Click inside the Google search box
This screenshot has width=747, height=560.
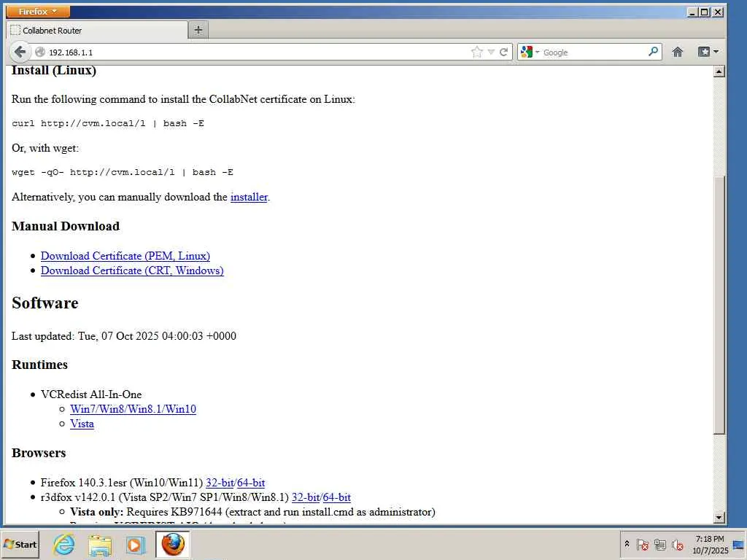594,52
